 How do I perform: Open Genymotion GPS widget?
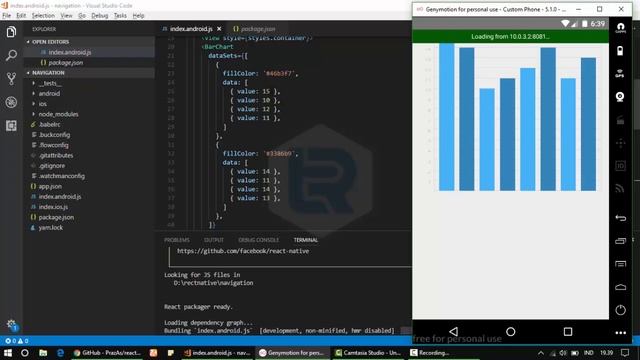pos(620,73)
